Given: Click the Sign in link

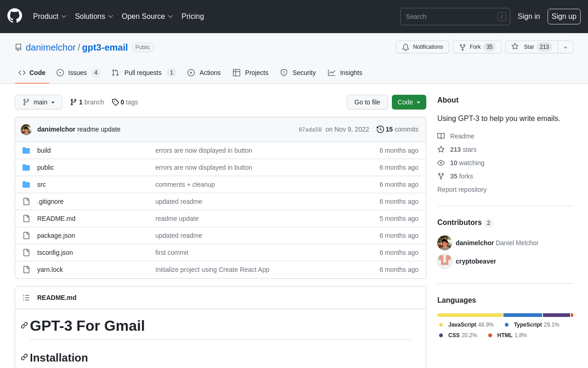Looking at the screenshot, I should pos(529,17).
